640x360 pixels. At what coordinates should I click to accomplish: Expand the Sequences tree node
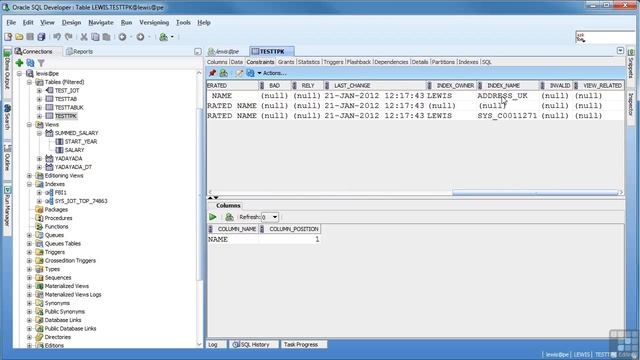[x=29, y=278]
